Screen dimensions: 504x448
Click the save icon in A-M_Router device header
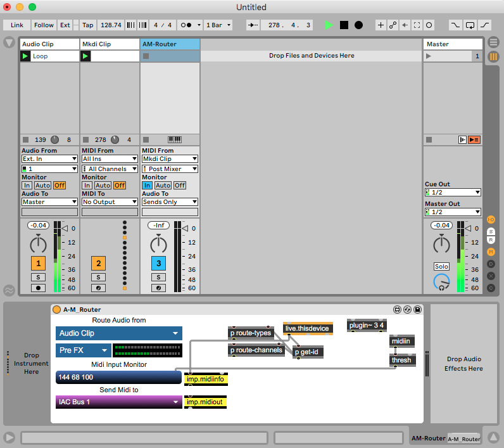coord(417,310)
